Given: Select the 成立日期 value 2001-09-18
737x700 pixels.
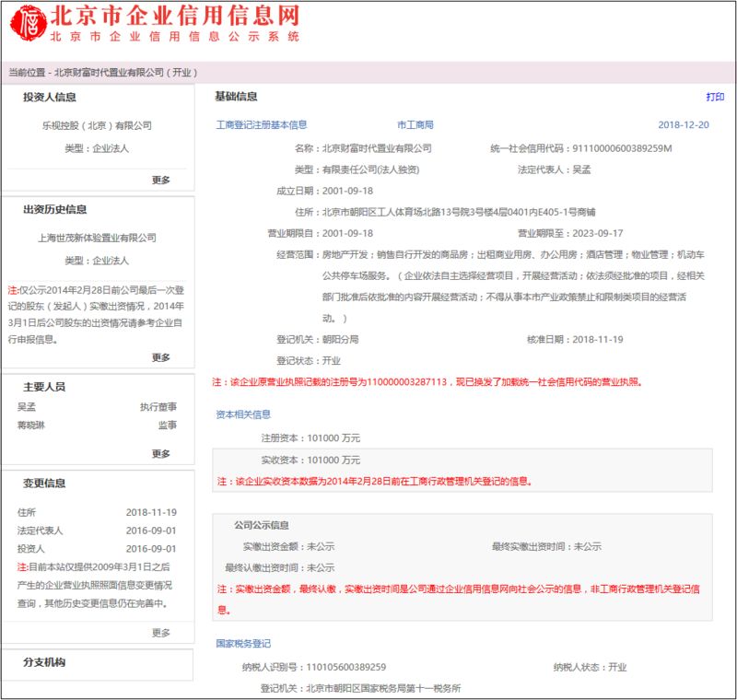Looking at the screenshot, I should click(x=348, y=191).
